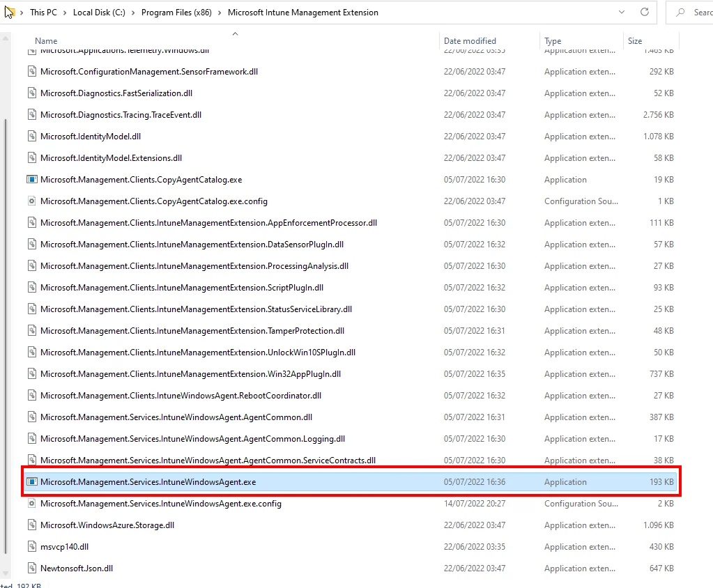Click the TamperProtection.dll file icon
Screen dimensions: 713x588
pos(32,330)
